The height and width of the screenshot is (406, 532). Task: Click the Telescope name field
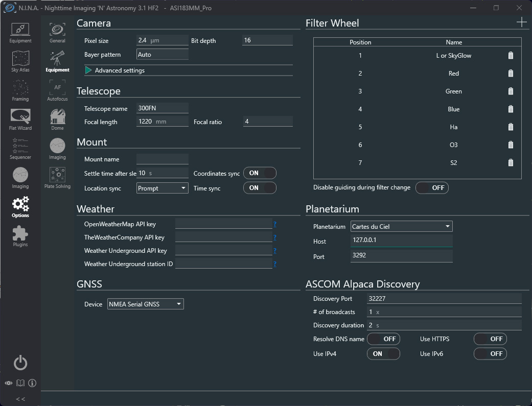pyautogui.click(x=163, y=108)
